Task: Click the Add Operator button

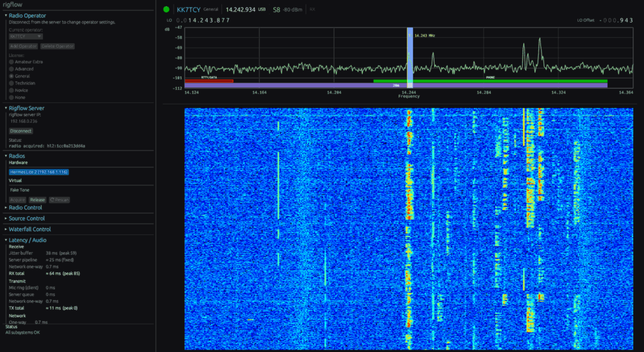Action: coord(23,47)
